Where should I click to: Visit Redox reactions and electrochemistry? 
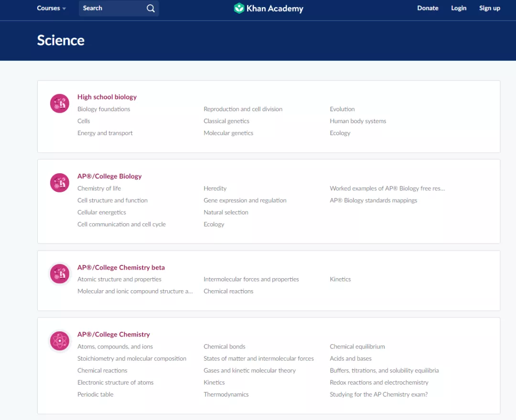[x=379, y=383]
